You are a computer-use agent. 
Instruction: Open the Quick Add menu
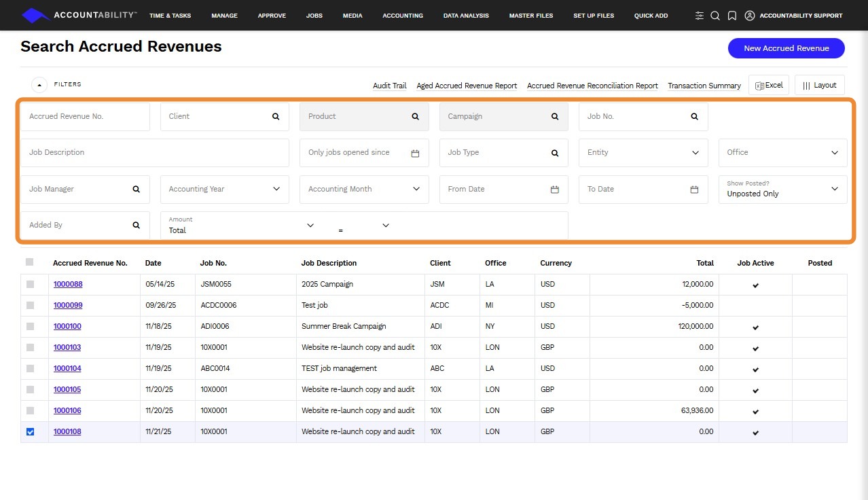(x=651, y=16)
